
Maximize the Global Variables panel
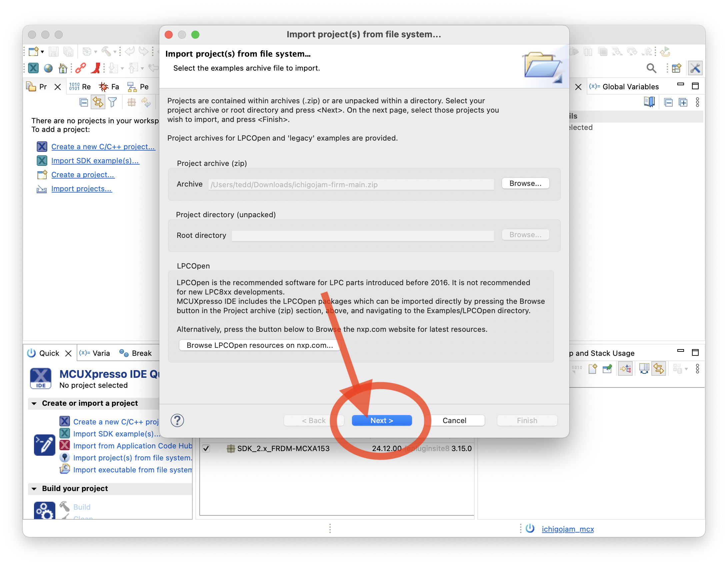(695, 86)
